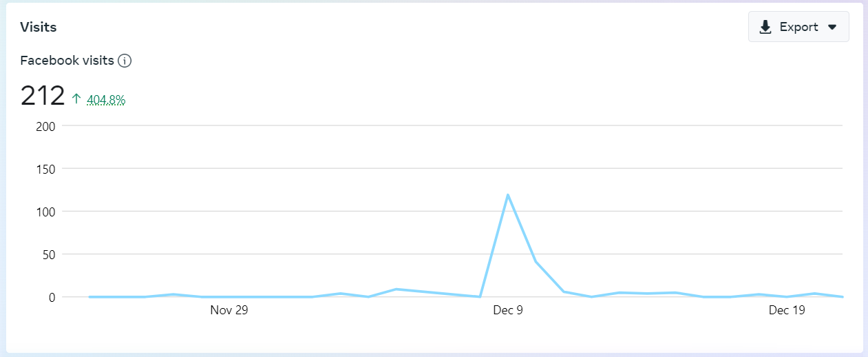Click the Nov 29 date axis label
The width and height of the screenshot is (868, 357).
[x=229, y=311]
